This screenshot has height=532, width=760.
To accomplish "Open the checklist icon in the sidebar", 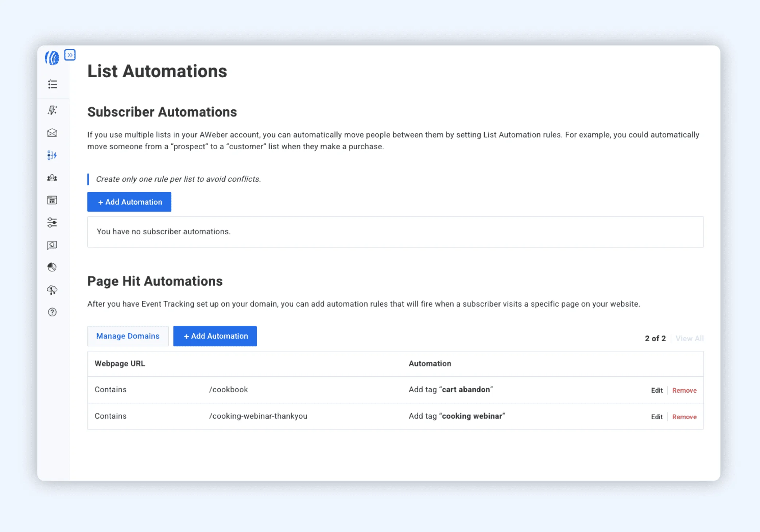I will pos(53,85).
